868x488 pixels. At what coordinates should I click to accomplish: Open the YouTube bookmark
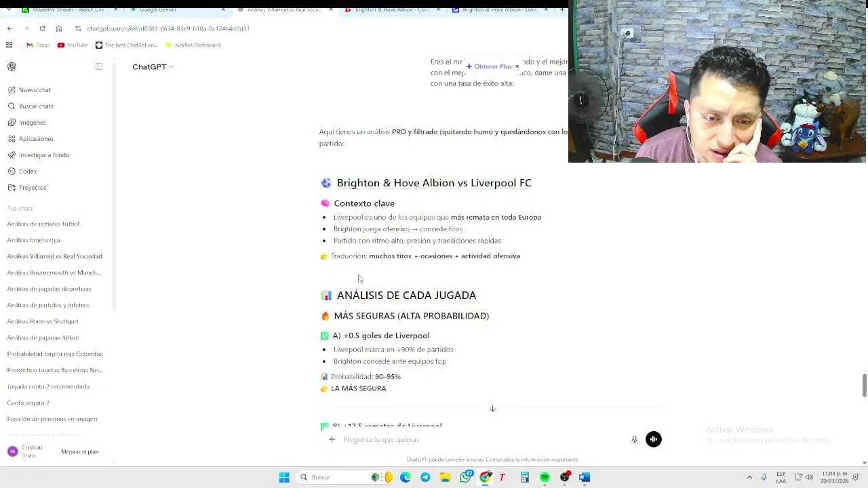coord(73,45)
